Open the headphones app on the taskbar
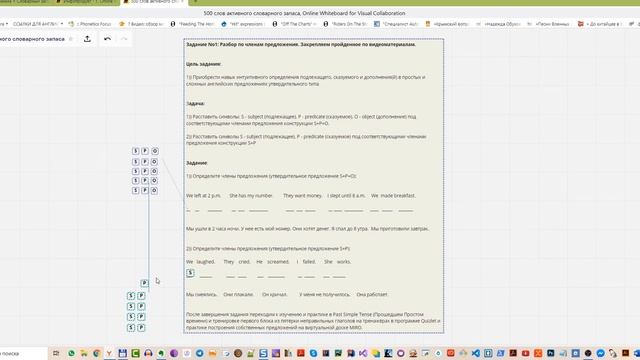 [x=148, y=353]
